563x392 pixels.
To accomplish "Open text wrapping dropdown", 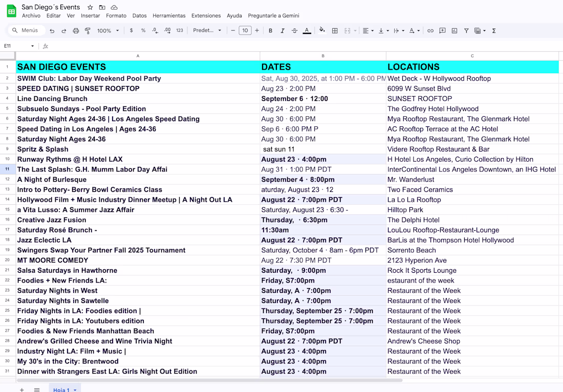I will click(x=399, y=31).
